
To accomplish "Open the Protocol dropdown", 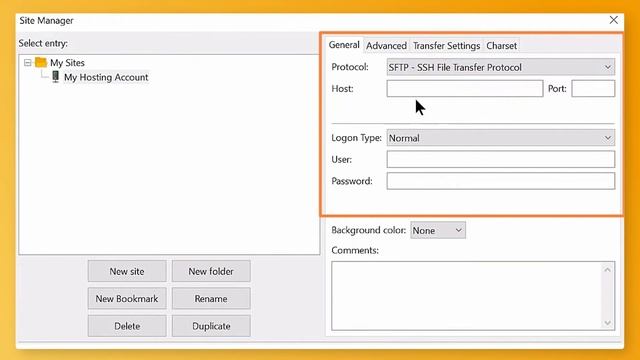I will (x=500, y=67).
